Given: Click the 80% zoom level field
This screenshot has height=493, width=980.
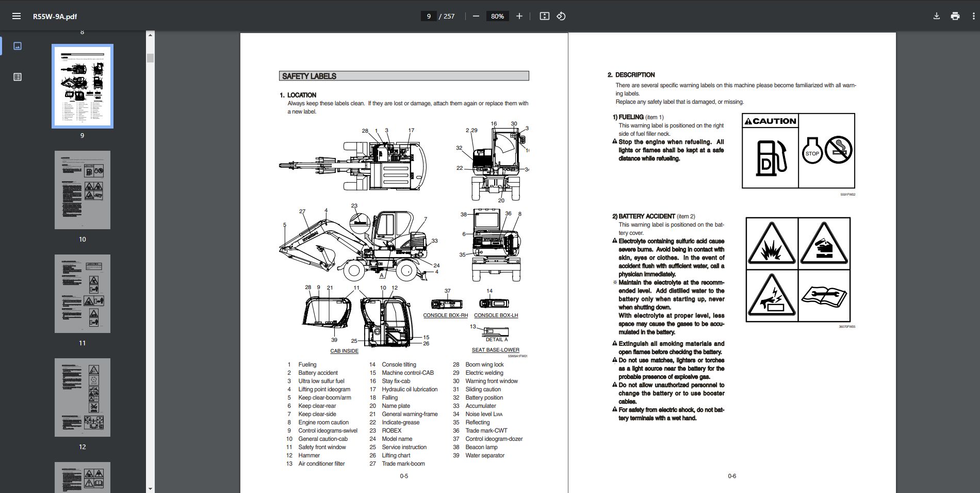Looking at the screenshot, I should (497, 16).
